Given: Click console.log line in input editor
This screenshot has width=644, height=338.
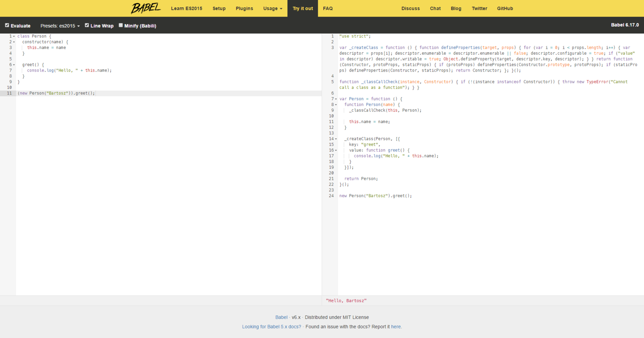Looking at the screenshot, I should [69, 70].
